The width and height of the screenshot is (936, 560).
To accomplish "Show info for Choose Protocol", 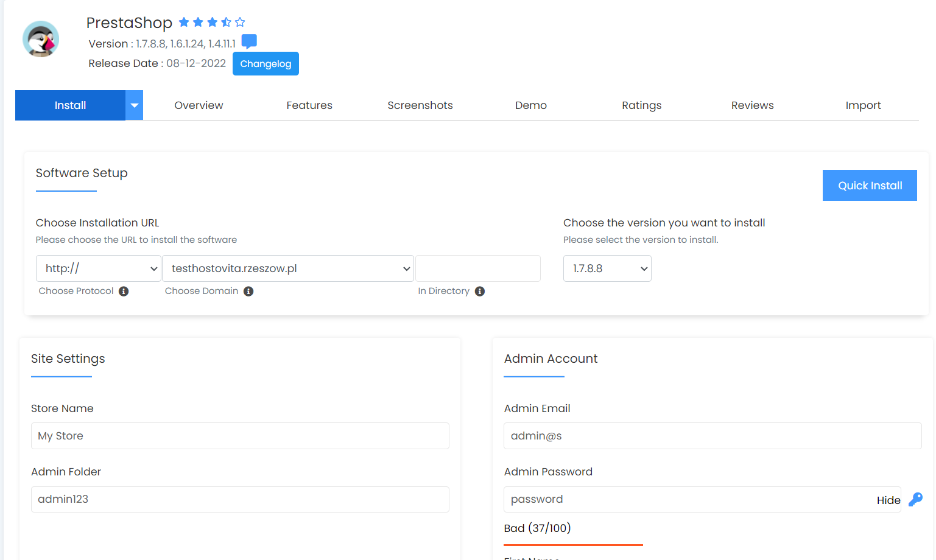I will pos(124,291).
